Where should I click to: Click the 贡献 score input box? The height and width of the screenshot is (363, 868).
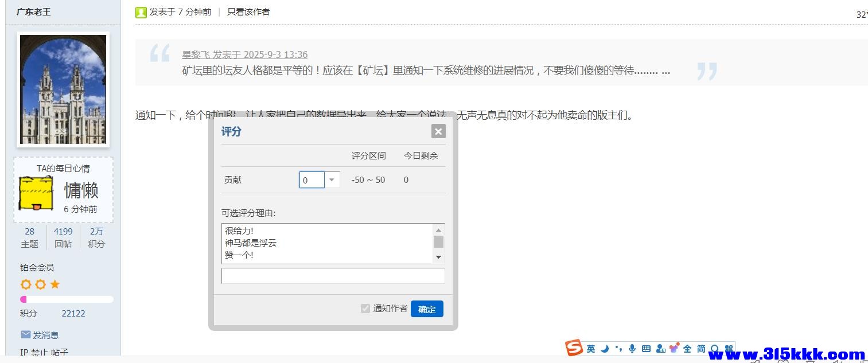(312, 180)
